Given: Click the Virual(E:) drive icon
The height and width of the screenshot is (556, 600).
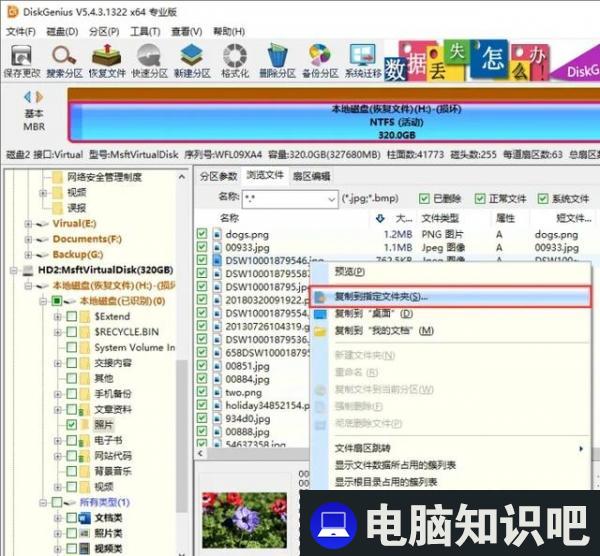Looking at the screenshot, I should [x=42, y=224].
